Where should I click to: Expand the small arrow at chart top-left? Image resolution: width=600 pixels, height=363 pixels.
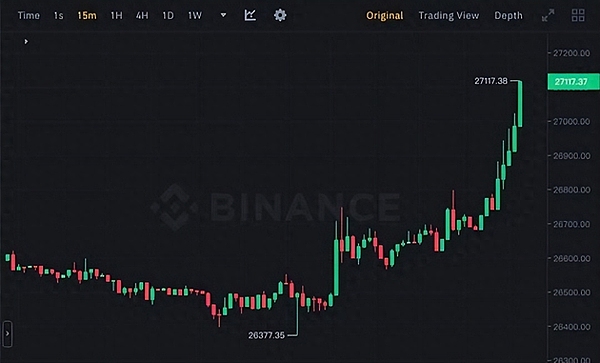point(26,41)
